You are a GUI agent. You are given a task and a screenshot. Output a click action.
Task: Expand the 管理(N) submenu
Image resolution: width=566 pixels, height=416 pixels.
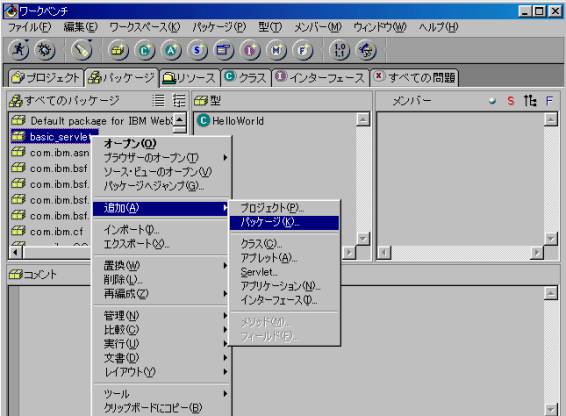tap(161, 315)
